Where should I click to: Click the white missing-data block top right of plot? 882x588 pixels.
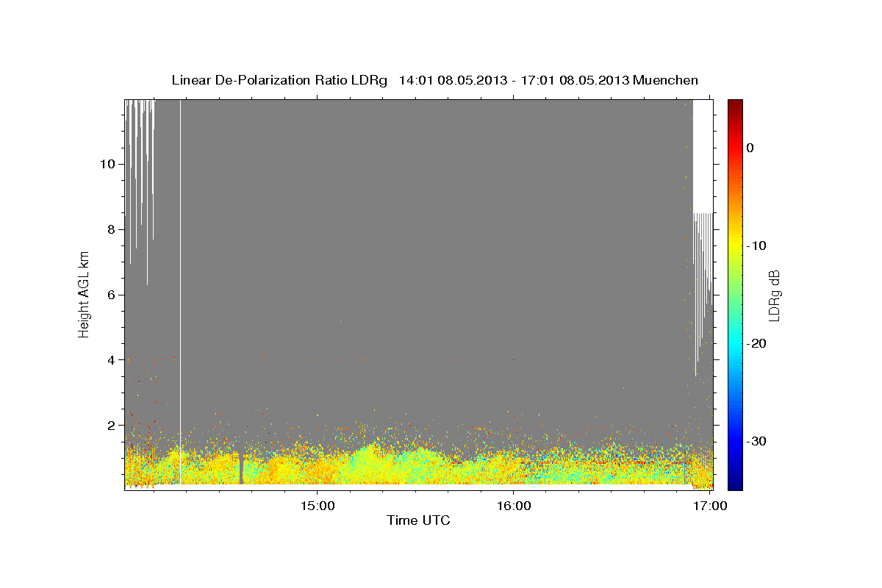tap(703, 156)
